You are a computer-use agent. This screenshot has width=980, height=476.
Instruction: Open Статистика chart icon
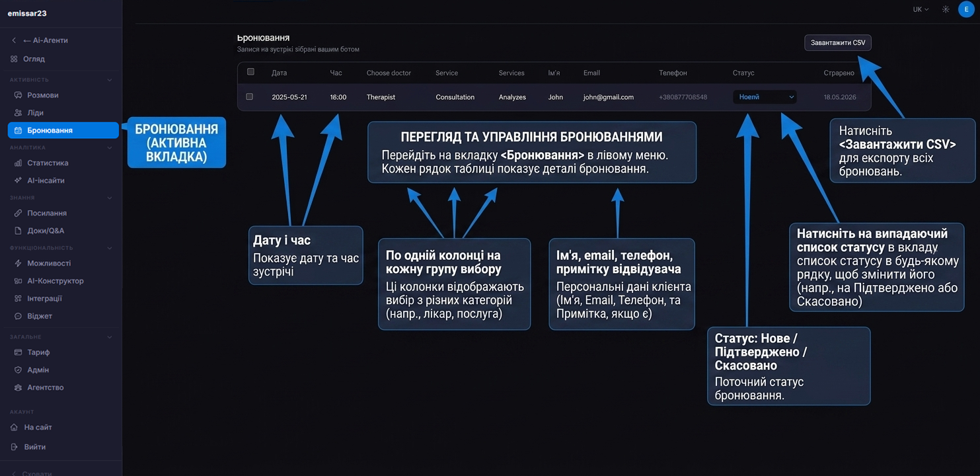[18, 163]
